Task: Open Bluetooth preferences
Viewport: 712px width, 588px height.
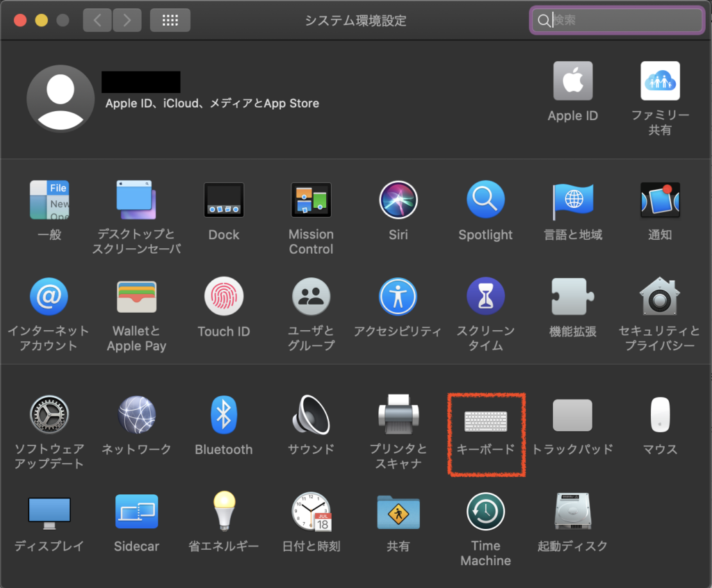Action: pyautogui.click(x=224, y=414)
